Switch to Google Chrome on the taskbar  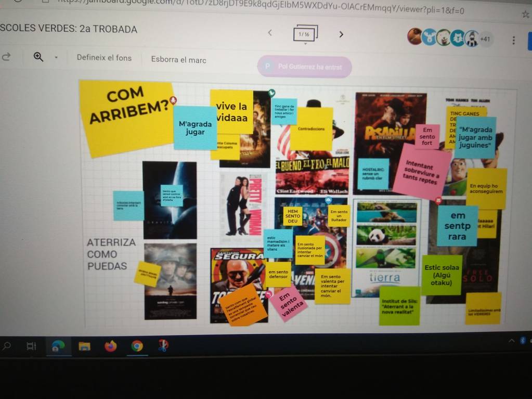[x=137, y=346]
